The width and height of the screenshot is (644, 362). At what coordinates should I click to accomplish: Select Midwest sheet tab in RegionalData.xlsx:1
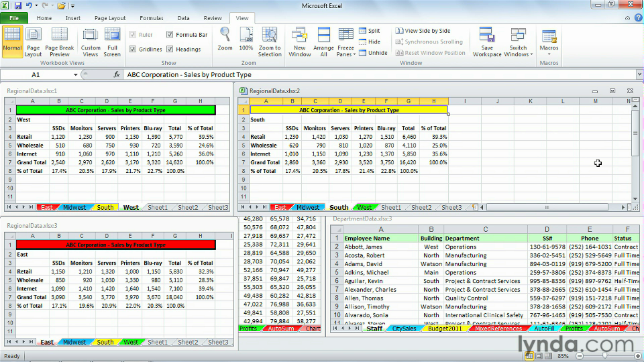click(74, 207)
